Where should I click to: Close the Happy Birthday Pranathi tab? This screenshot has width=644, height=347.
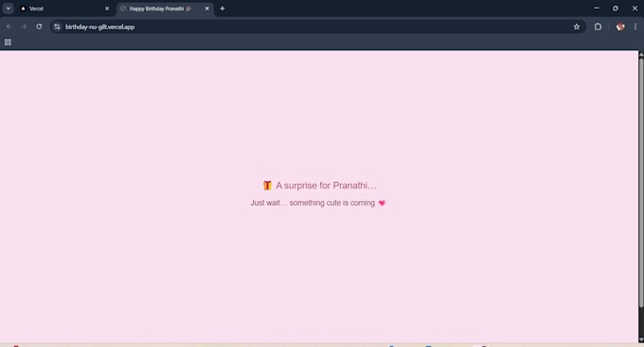(207, 9)
